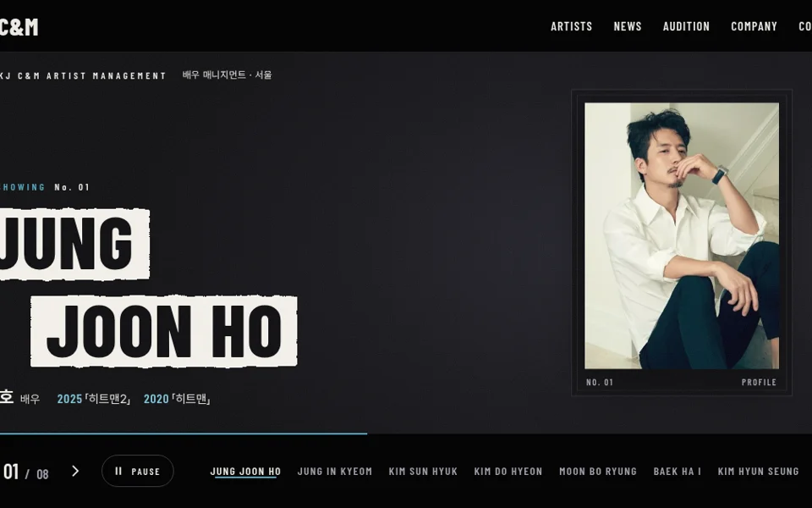812x508 pixels.
Task: Switch to KIM SUN HYUK slide
Action: [x=423, y=472]
